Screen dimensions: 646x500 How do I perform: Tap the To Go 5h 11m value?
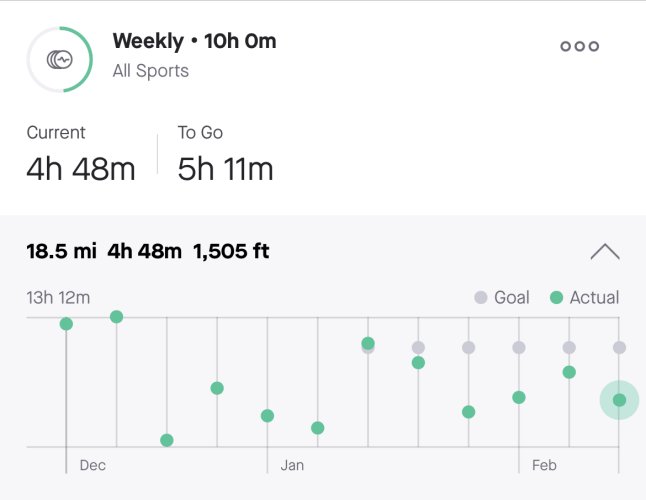tap(225, 169)
